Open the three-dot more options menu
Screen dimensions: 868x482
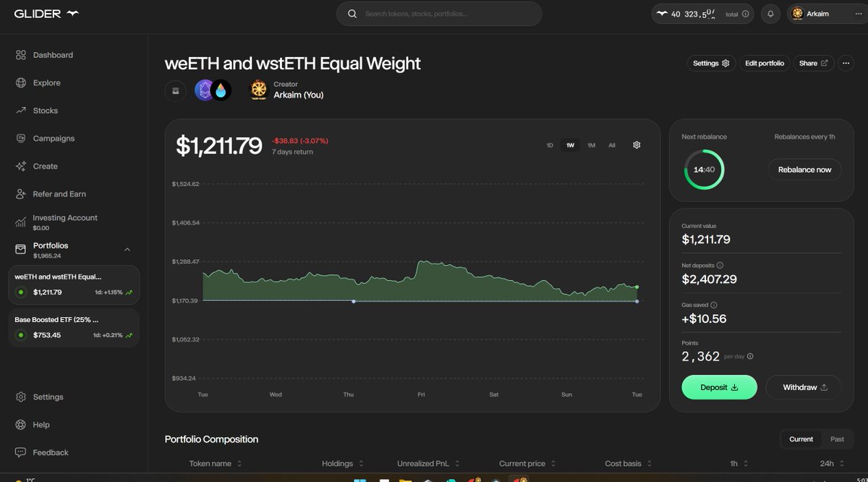(x=846, y=63)
